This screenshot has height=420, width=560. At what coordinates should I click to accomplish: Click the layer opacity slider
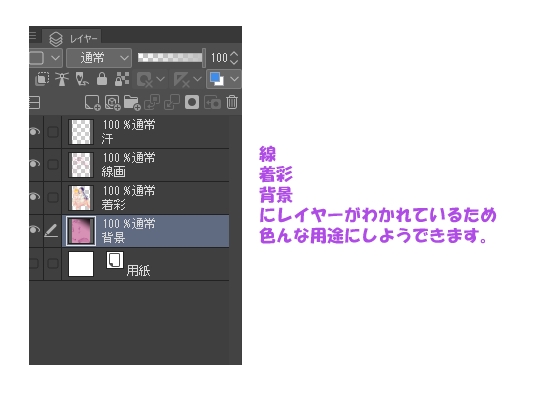coord(171,58)
